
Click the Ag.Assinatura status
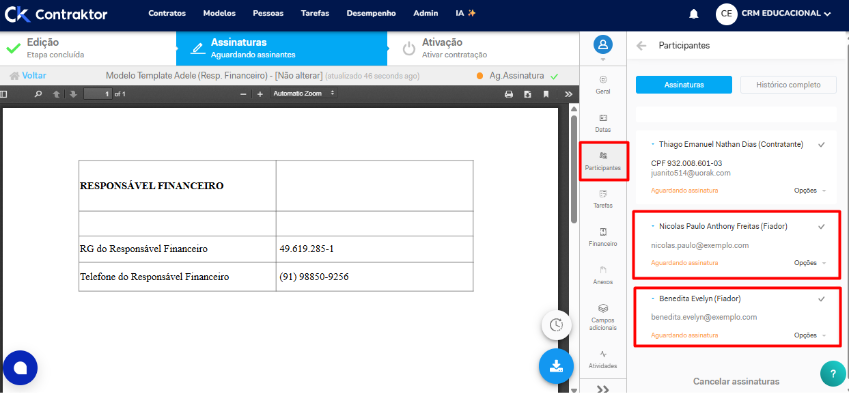tap(517, 76)
